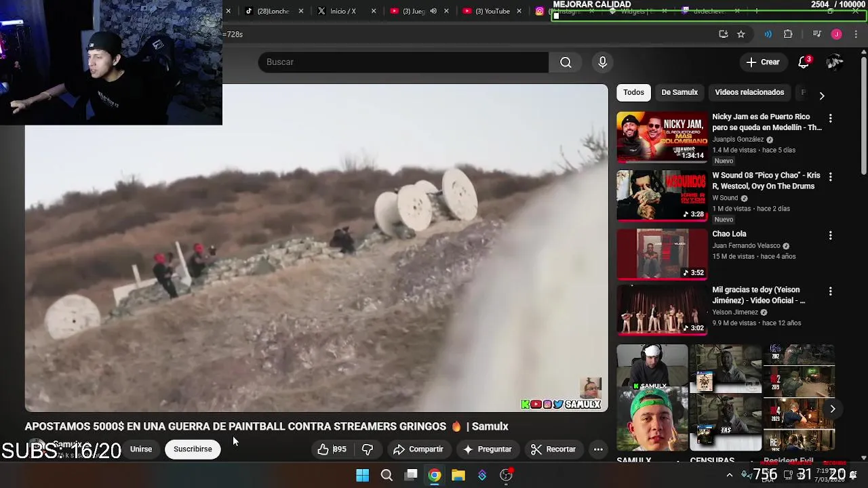Open Task View on the taskbar
The height and width of the screenshot is (488, 868).
pos(411,475)
